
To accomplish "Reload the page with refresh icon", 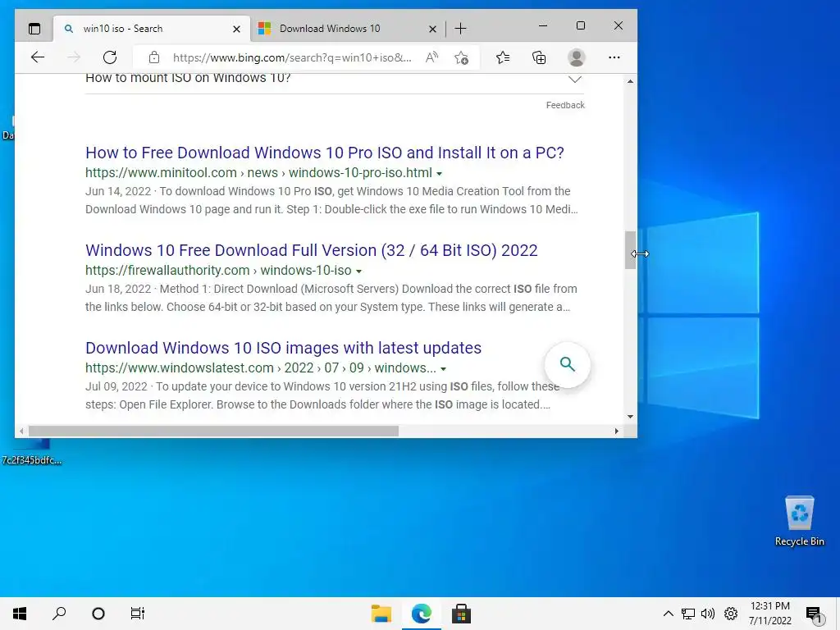I will pos(110,57).
